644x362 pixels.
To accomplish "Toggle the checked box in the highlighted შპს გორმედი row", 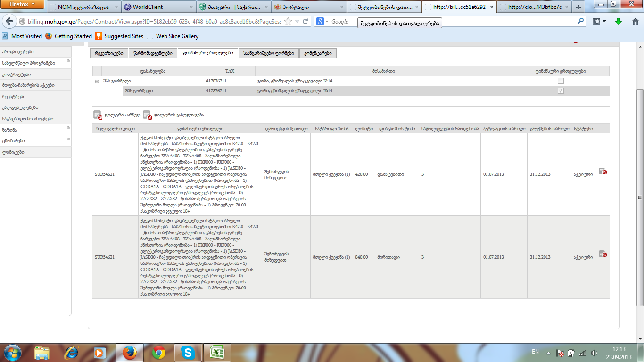I will pyautogui.click(x=561, y=91).
